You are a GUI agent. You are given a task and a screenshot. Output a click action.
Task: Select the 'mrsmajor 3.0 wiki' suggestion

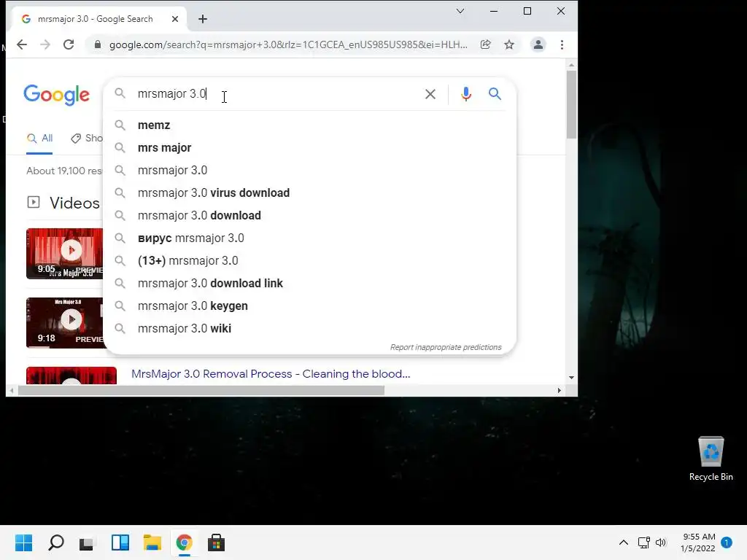point(309,329)
